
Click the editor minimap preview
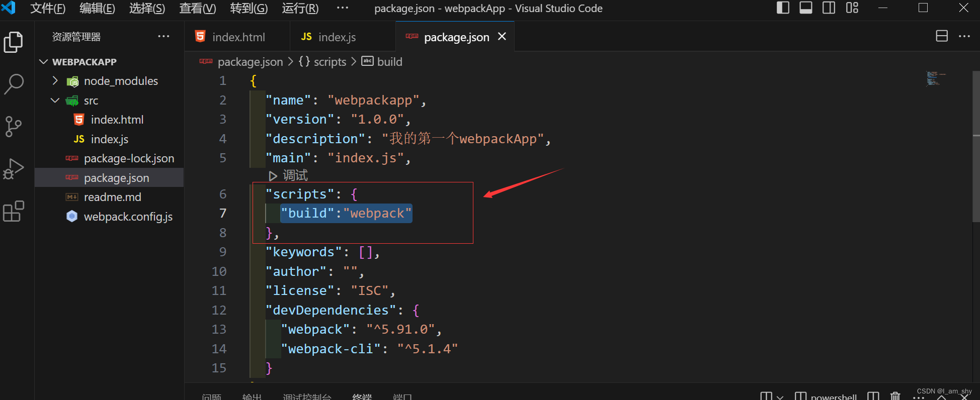click(x=936, y=78)
